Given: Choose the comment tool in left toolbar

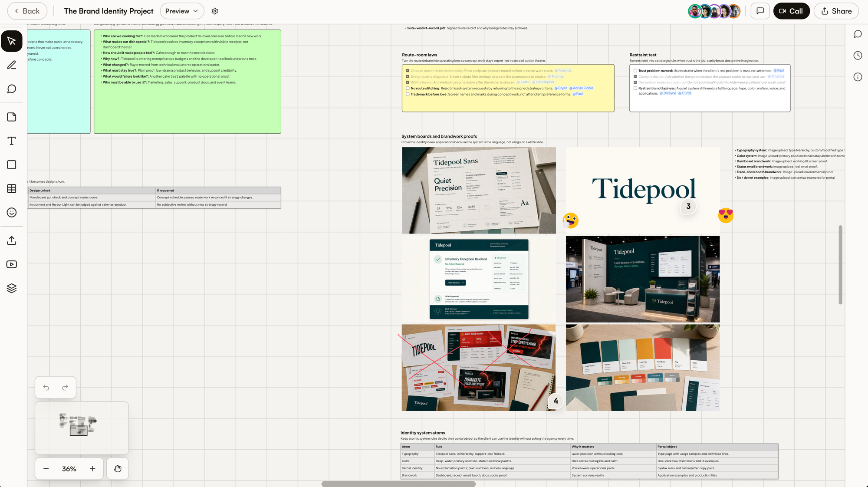Looking at the screenshot, I should (12, 89).
